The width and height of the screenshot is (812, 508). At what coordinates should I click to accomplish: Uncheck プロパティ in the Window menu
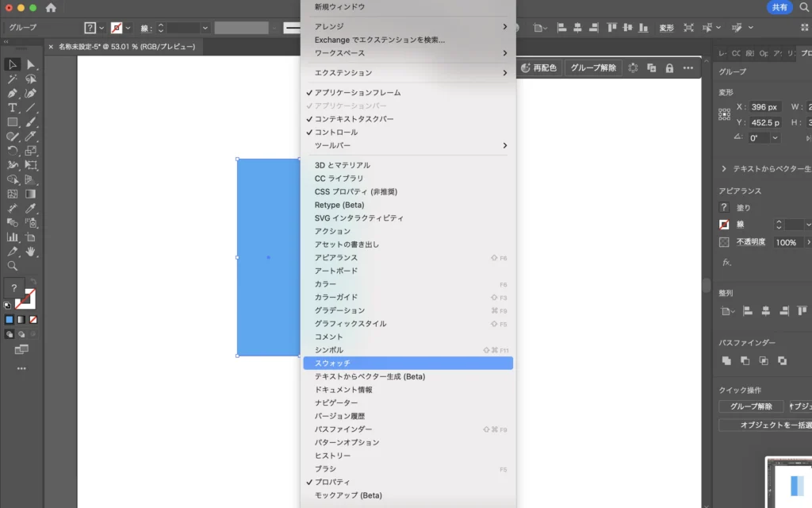pos(331,483)
